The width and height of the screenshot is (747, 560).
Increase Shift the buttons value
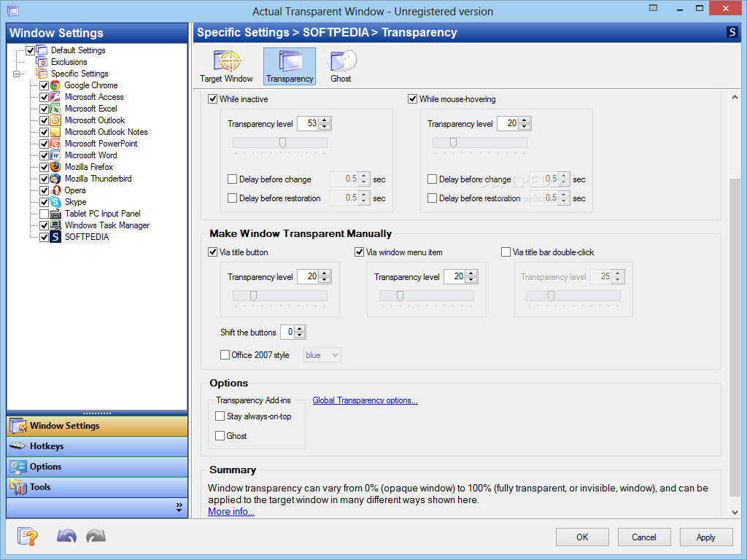coord(300,329)
